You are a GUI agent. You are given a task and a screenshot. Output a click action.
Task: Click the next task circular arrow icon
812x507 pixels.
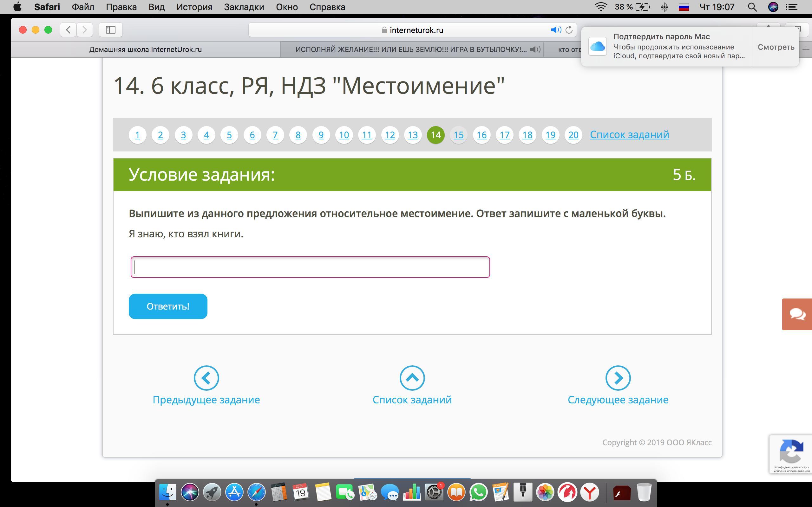(x=618, y=378)
